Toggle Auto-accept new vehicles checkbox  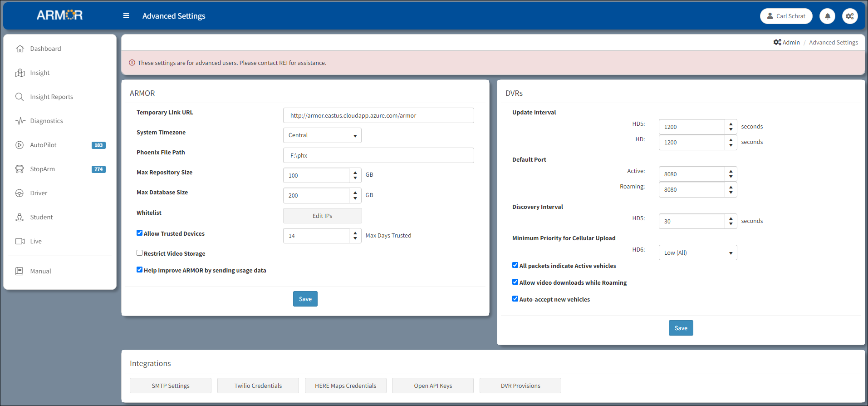pos(515,299)
